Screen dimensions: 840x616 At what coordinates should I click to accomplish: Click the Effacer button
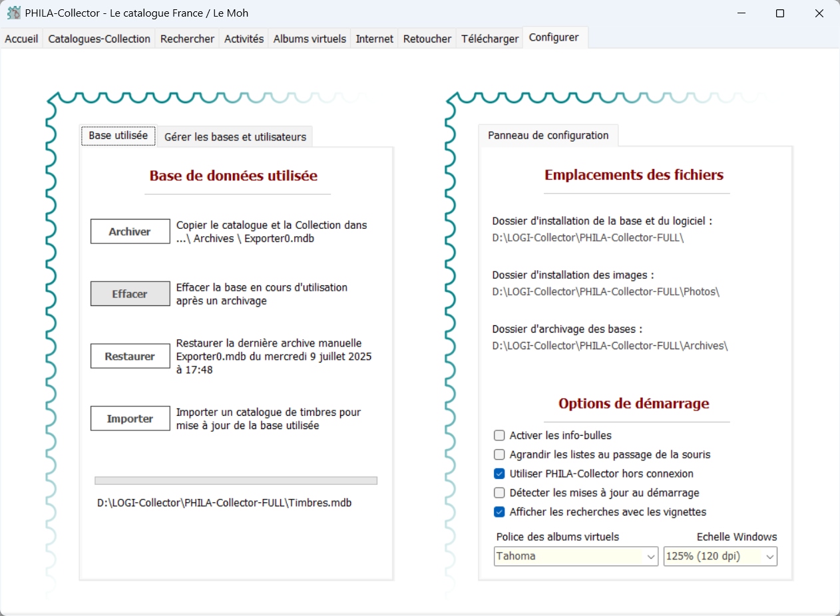130,293
